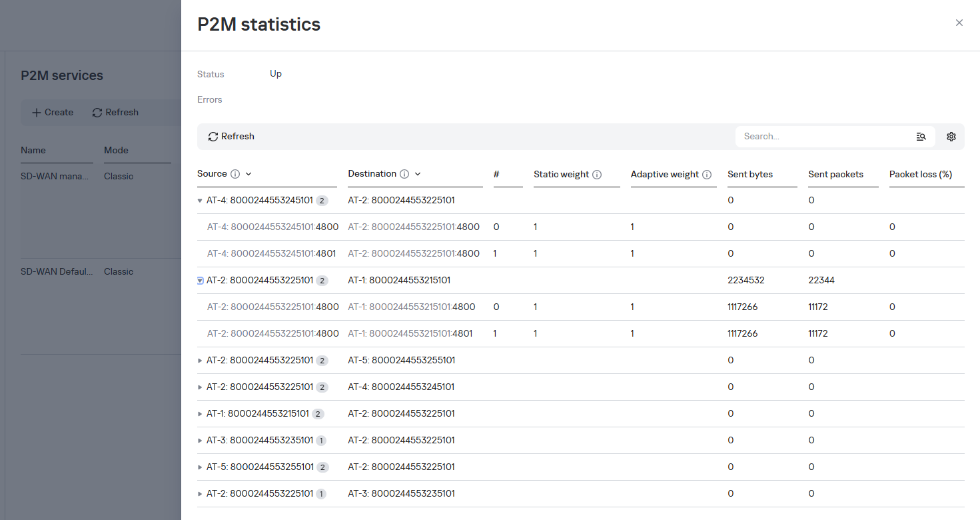Select the SD-WAN Defaul... service row name
The height and width of the screenshot is (520, 980).
coord(57,272)
